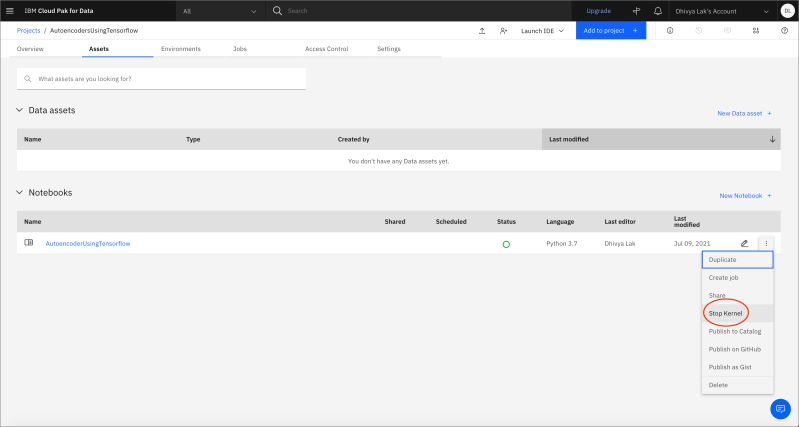This screenshot has width=799, height=427.
Task: Click Last editor column header
Action: coord(620,222)
